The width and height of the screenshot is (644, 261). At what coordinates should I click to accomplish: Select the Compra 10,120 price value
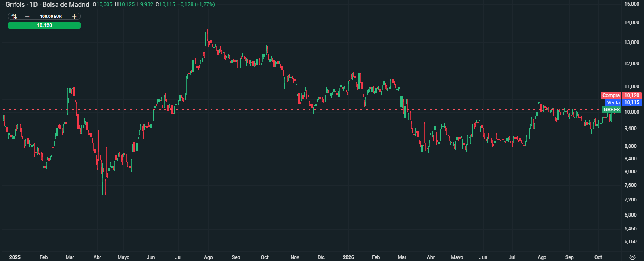coord(632,95)
